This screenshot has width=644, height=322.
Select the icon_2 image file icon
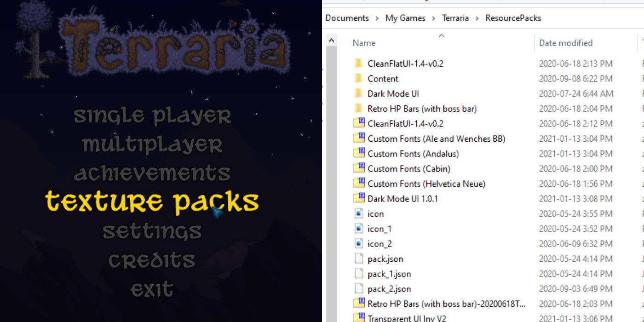click(x=359, y=244)
